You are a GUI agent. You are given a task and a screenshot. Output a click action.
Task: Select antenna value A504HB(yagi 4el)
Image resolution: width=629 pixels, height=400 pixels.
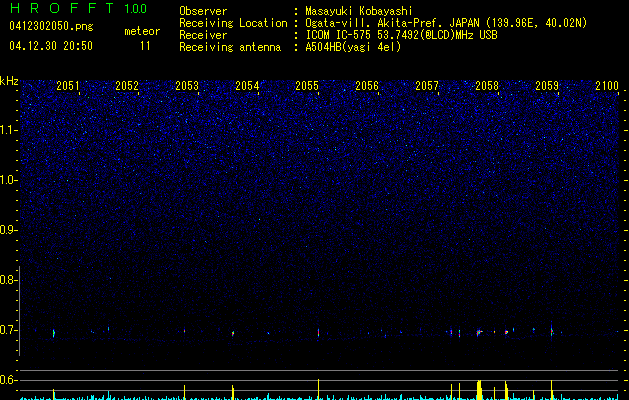pos(353,47)
